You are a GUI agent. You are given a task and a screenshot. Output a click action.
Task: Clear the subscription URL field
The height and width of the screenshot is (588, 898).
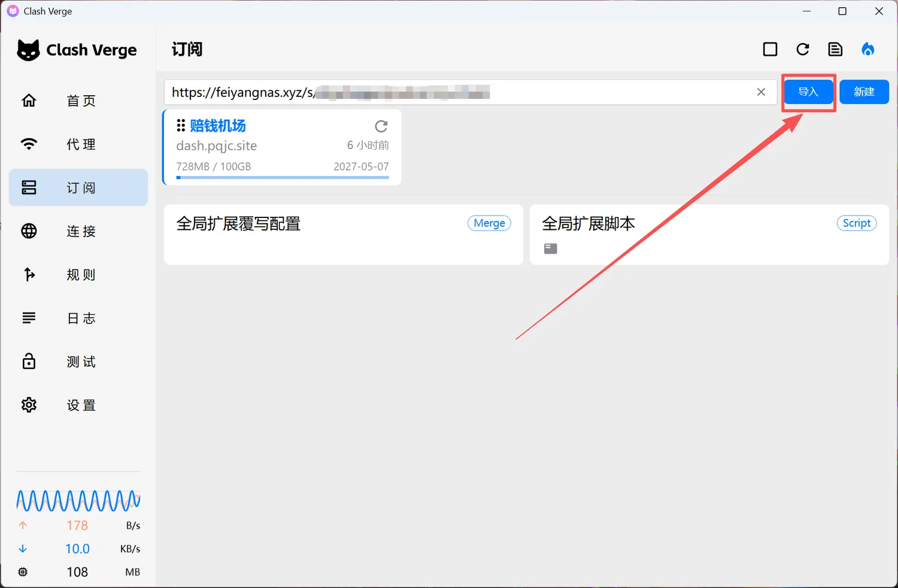pyautogui.click(x=761, y=92)
